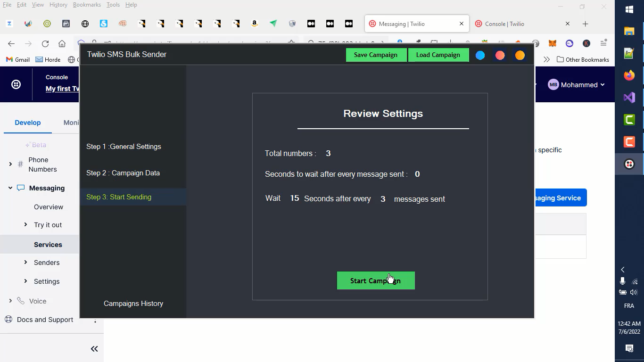Image resolution: width=644 pixels, height=362 pixels.
Task: Open the Bookmarks menu
Action: (x=87, y=5)
